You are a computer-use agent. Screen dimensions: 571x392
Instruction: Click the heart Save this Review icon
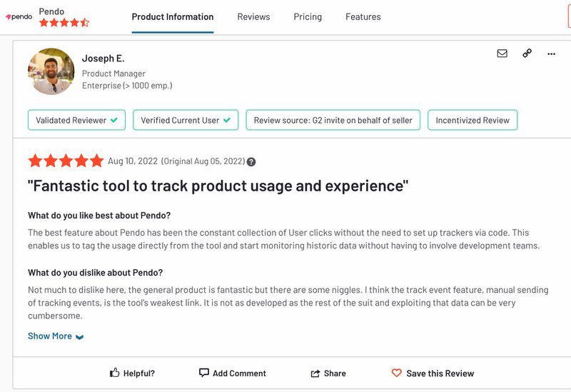[397, 373]
